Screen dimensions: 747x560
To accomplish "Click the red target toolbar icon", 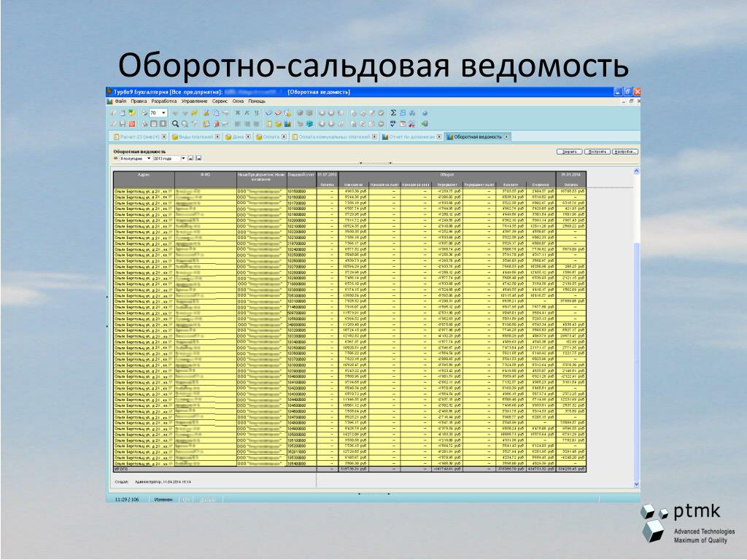I will pyautogui.click(x=132, y=123).
